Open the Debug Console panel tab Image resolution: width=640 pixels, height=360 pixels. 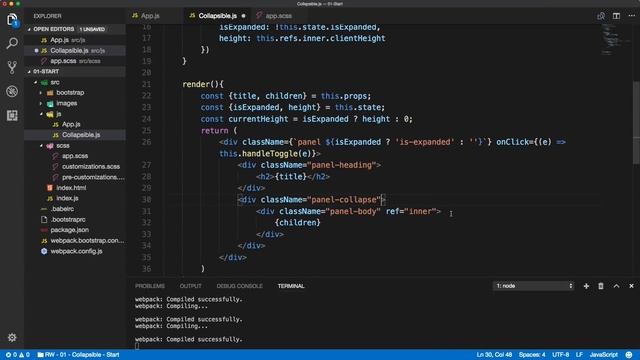(240, 286)
